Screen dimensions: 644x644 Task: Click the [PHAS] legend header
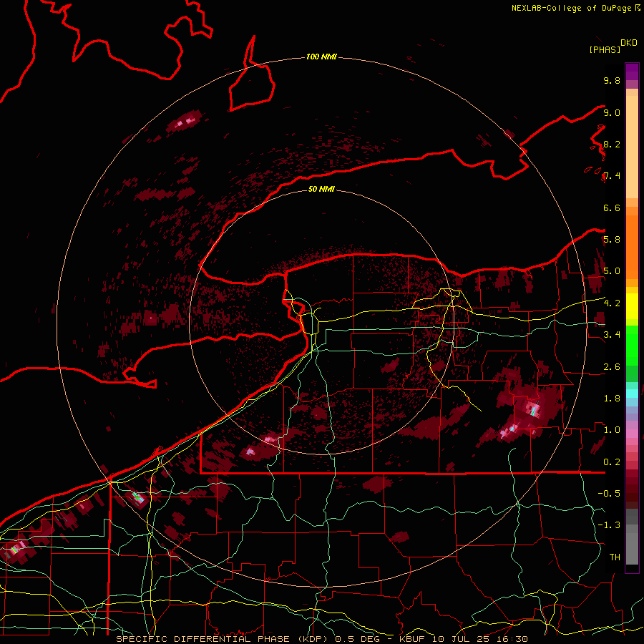605,49
